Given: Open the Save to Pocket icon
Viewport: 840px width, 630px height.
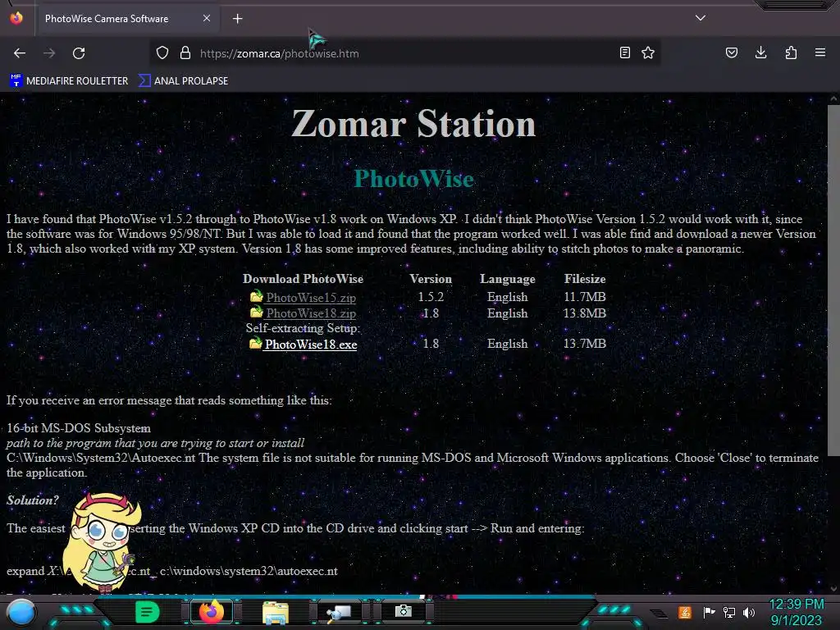Looking at the screenshot, I should pyautogui.click(x=732, y=52).
